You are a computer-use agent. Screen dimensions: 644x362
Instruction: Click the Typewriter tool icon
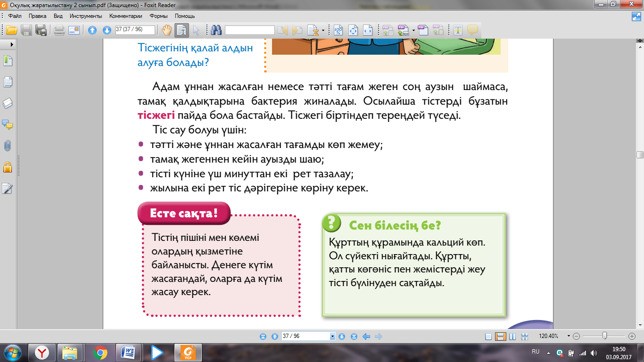457,30
